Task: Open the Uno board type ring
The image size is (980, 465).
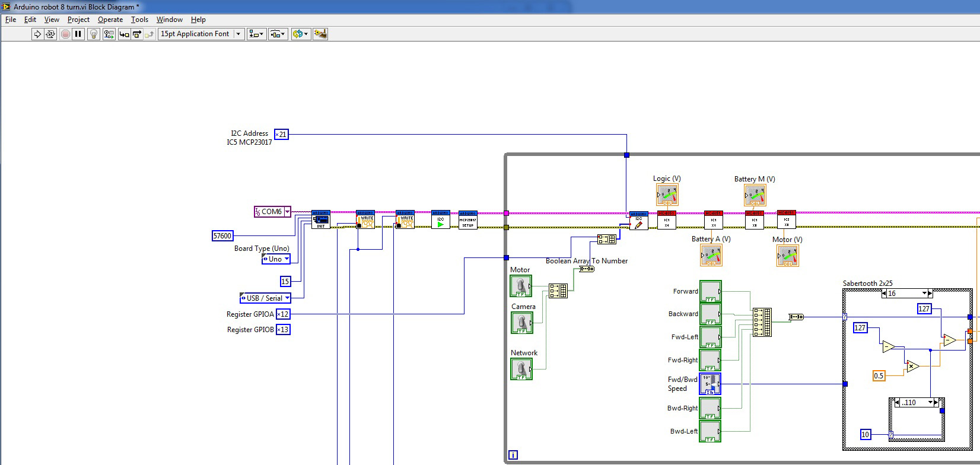Action: coord(276,259)
